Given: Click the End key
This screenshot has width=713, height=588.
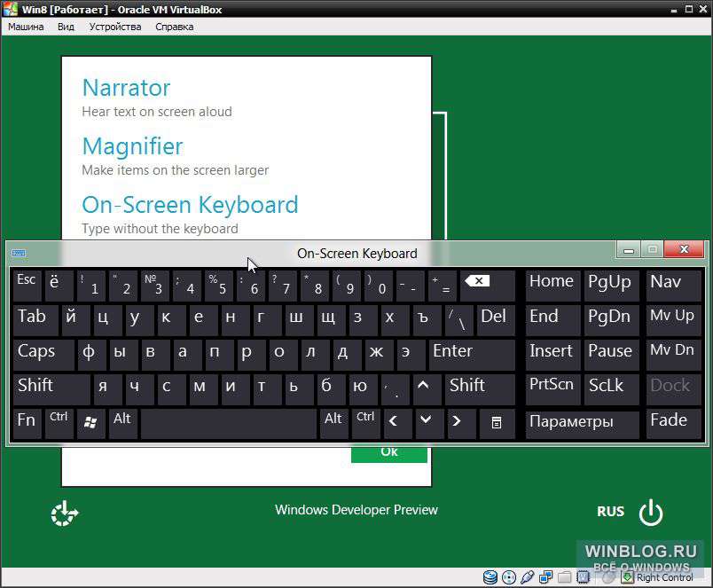Looking at the screenshot, I should pyautogui.click(x=553, y=319).
